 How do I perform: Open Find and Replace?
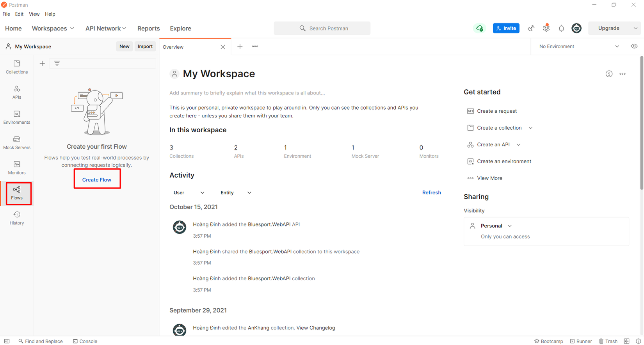click(41, 341)
